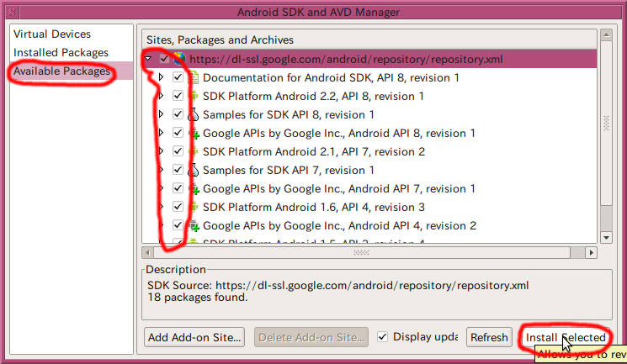
Task: Collapse the repository.xml site node
Action: point(148,59)
